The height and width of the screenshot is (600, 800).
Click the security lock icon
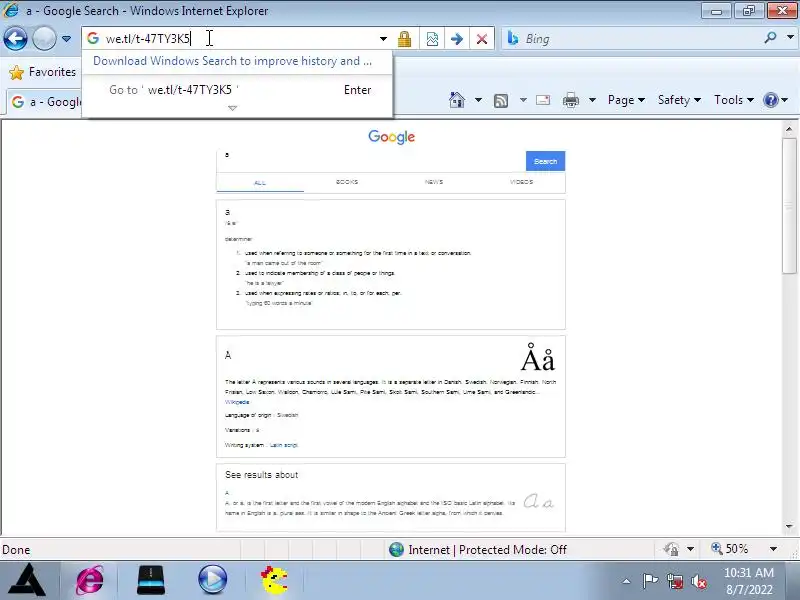click(x=405, y=39)
